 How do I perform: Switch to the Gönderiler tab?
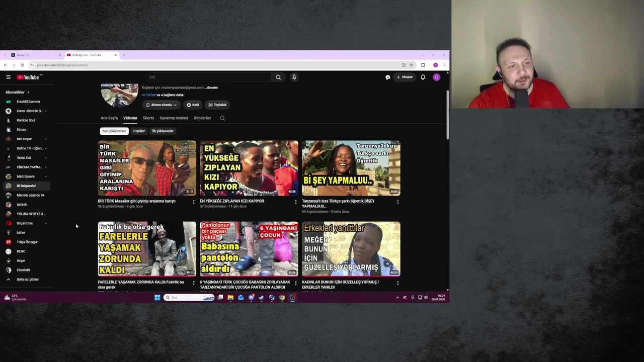202,118
